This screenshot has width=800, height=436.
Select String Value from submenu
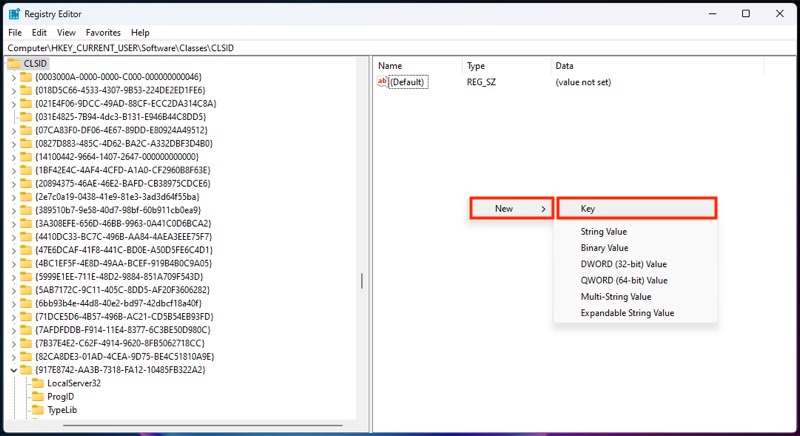click(x=604, y=231)
